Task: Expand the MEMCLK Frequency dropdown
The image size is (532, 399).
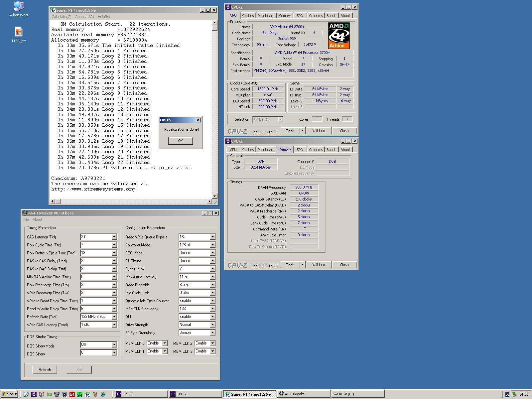Action: [x=212, y=309]
